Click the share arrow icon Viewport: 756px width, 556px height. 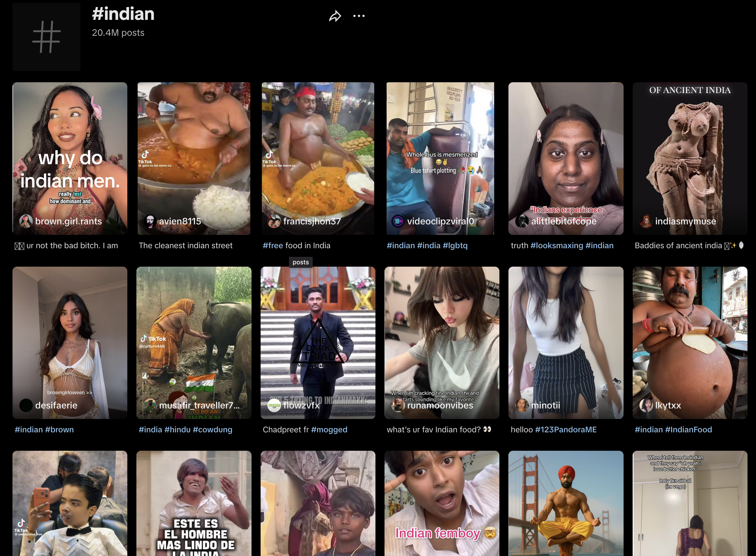click(x=335, y=16)
